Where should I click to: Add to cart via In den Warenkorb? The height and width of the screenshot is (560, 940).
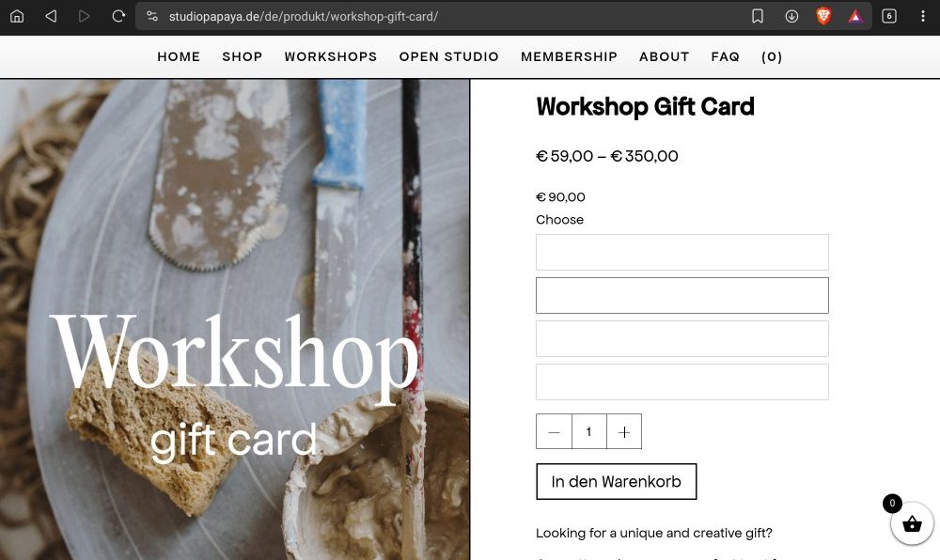(617, 481)
